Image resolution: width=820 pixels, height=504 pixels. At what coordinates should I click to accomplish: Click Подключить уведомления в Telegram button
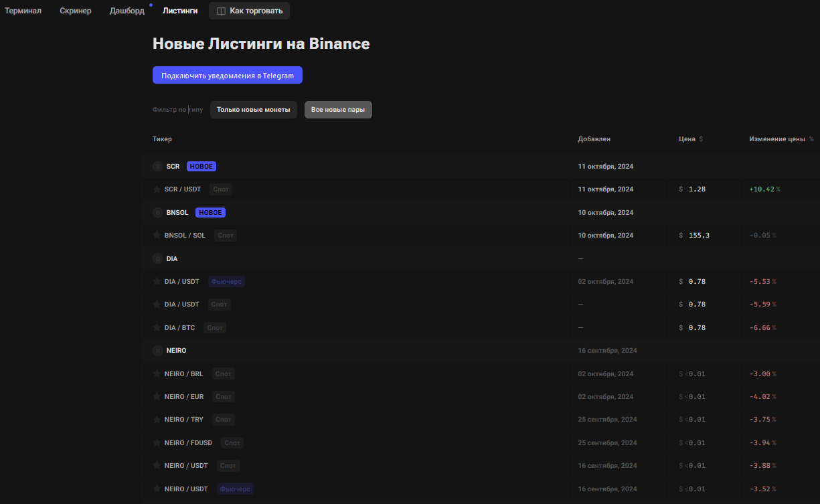(x=228, y=75)
